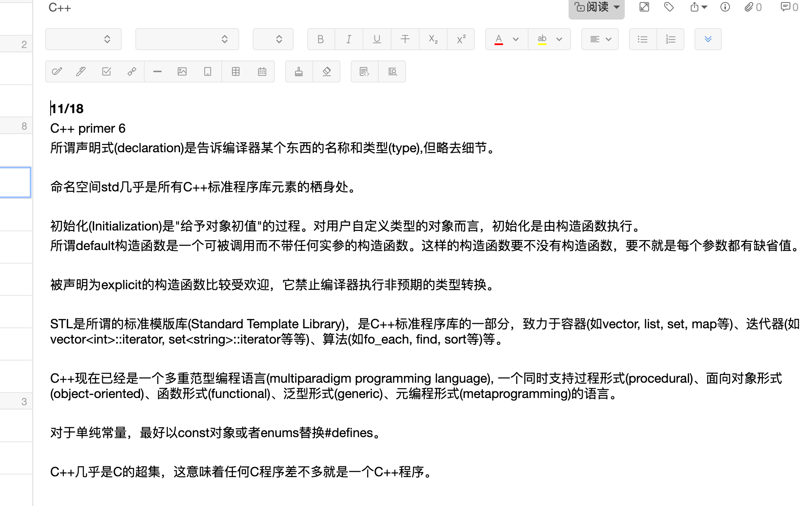Insert a hyperlink
812x506 pixels.
132,71
